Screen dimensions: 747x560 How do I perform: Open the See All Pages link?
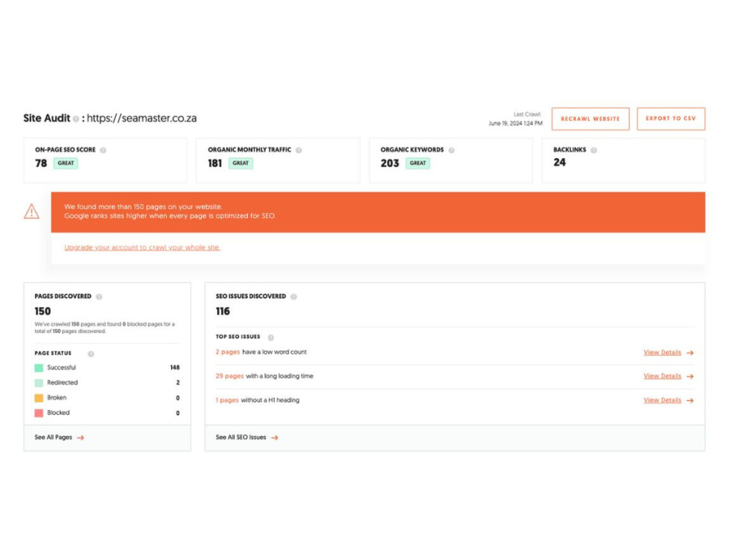point(53,437)
